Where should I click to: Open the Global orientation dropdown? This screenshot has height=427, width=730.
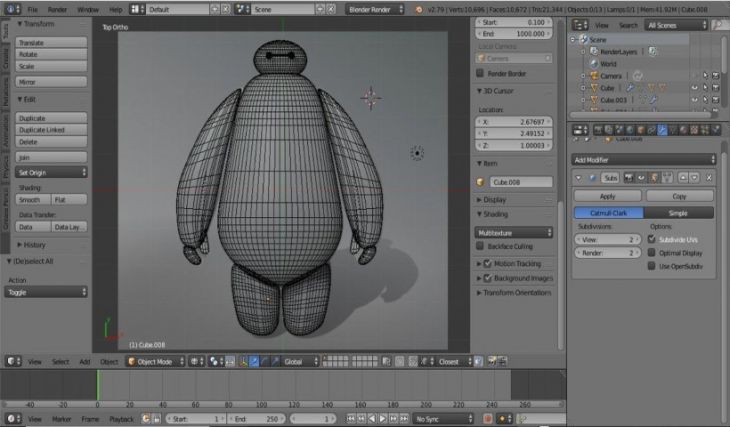[x=301, y=361]
